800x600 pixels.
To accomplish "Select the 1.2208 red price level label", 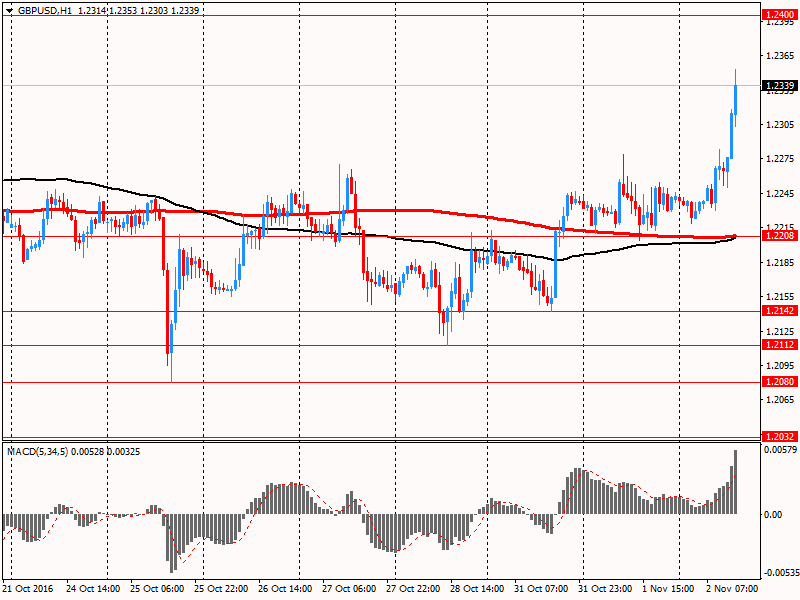I will click(779, 235).
